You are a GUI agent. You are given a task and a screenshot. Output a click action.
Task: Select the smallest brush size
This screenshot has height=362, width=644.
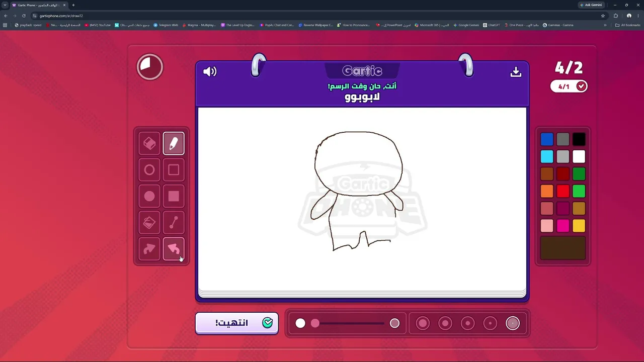pos(513,323)
